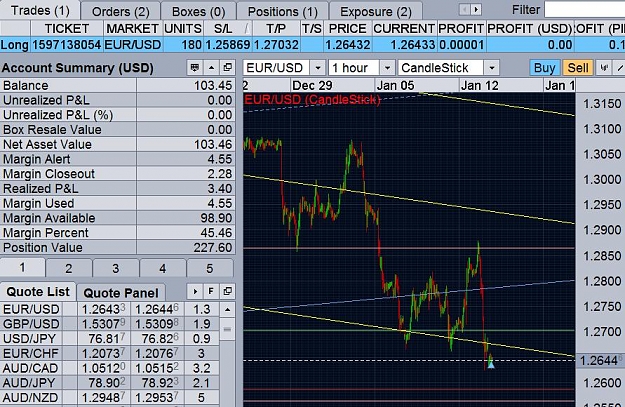This screenshot has width=625, height=407.
Task: Select GBP/USD row in Quote List
Action: click(x=110, y=324)
